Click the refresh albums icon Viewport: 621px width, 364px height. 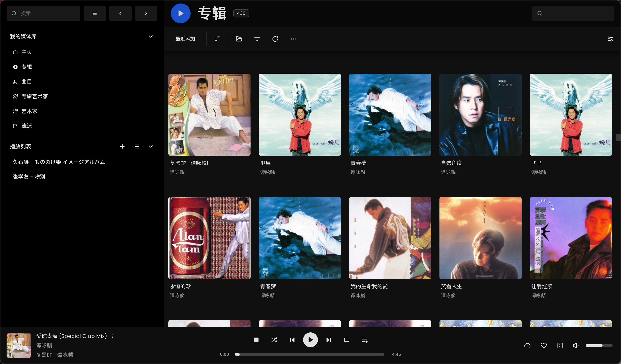coord(275,39)
